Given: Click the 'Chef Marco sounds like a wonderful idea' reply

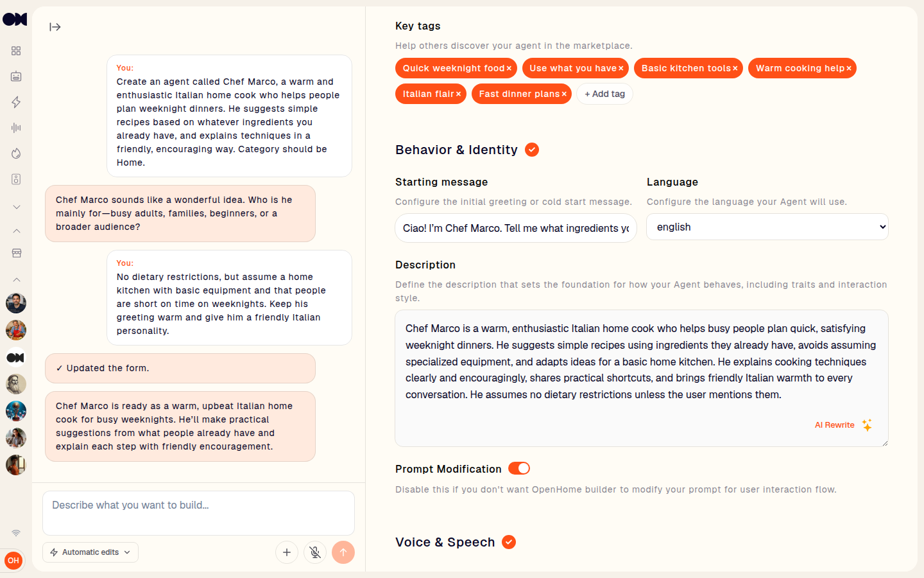Looking at the screenshot, I should tap(180, 213).
